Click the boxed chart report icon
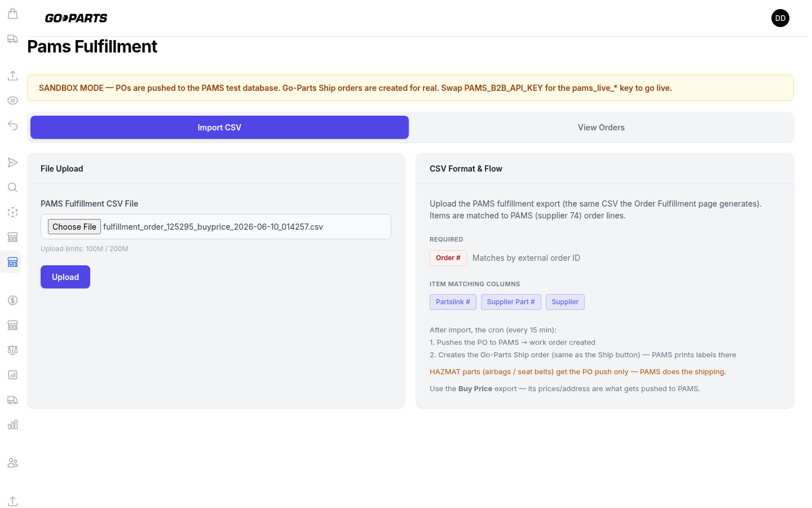The image size is (812, 508). point(12,375)
